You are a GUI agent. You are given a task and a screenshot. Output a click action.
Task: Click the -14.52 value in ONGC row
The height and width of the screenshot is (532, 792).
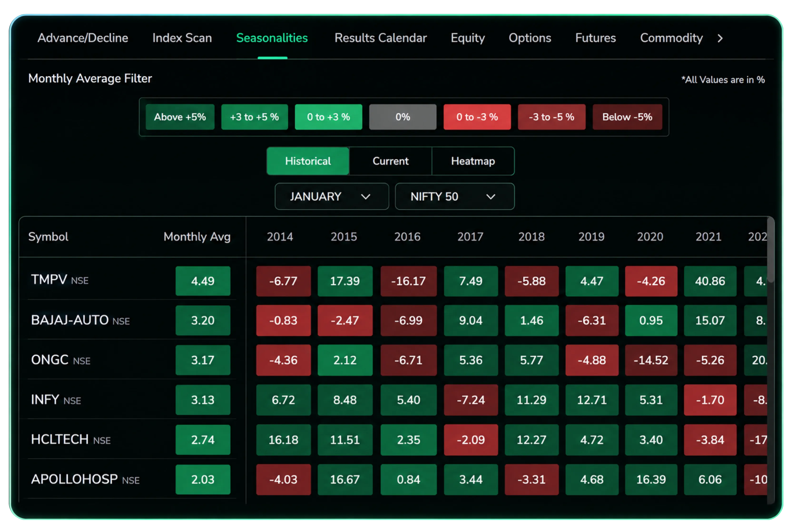(x=651, y=360)
